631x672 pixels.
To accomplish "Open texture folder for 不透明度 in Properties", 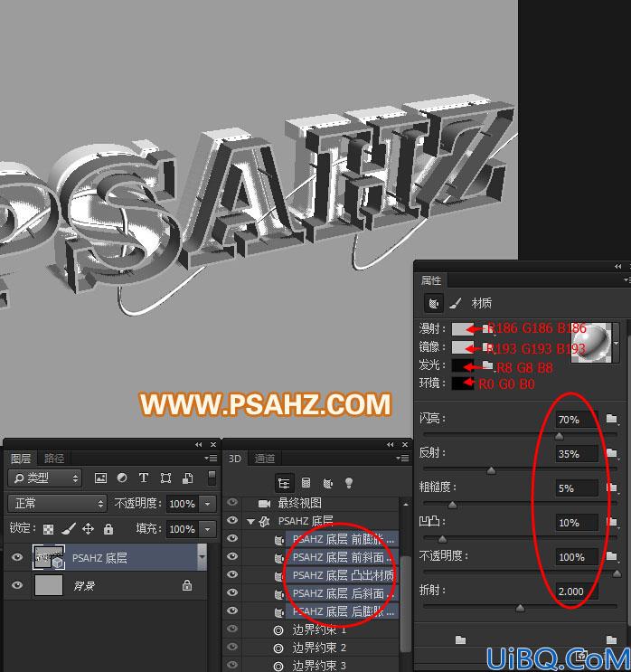I will coord(612,556).
